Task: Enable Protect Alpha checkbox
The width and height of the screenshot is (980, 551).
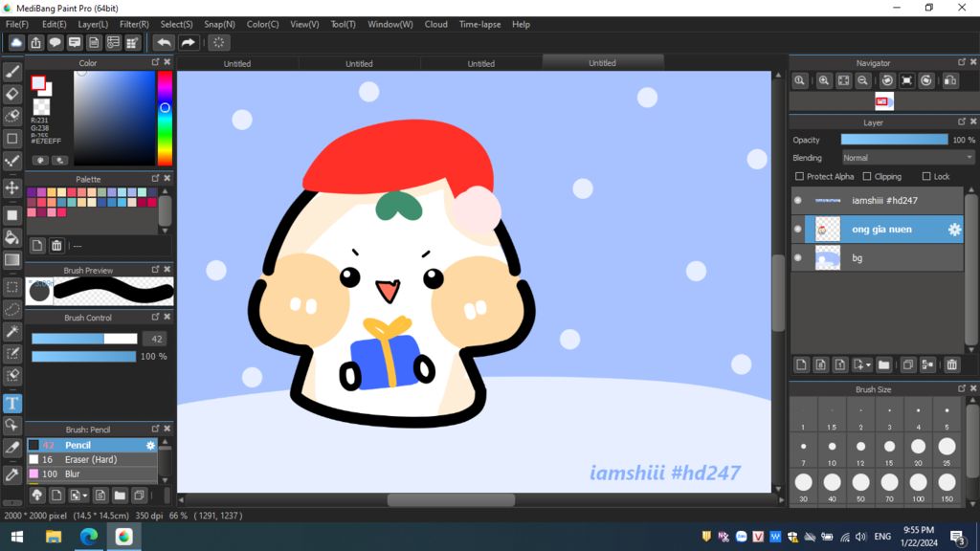Action: point(799,177)
